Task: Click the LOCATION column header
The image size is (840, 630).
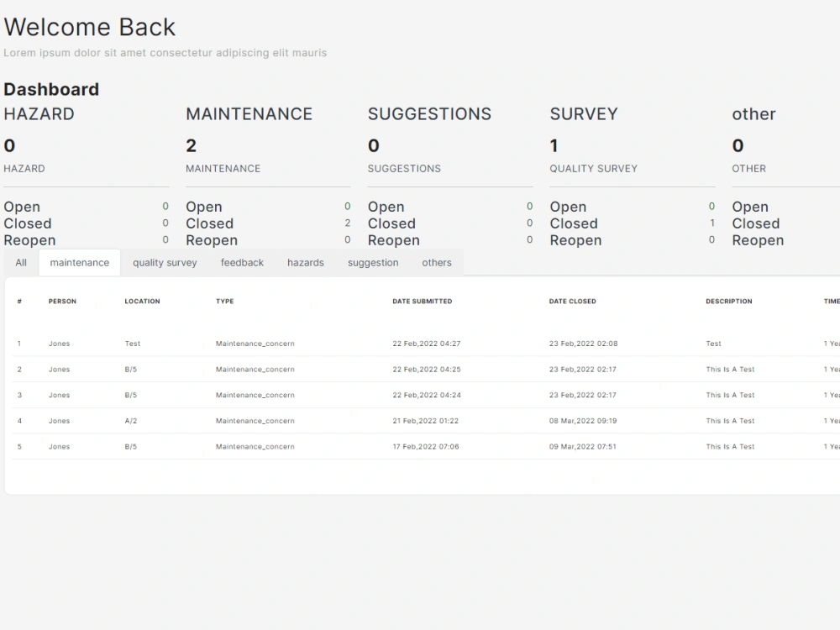Action: point(142,301)
